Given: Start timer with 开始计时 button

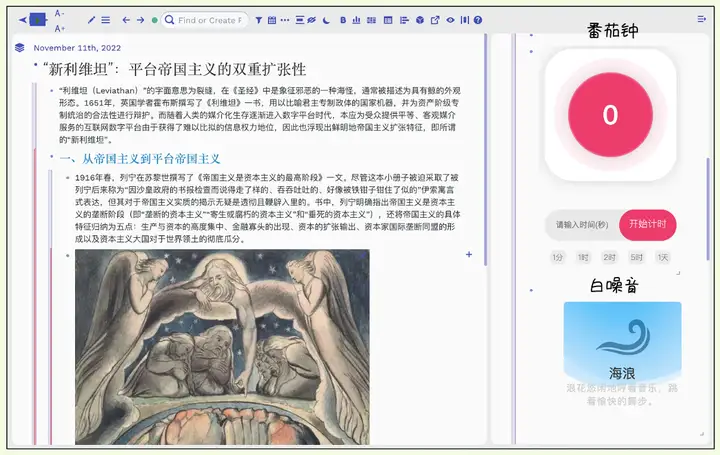Looking at the screenshot, I should [647, 224].
